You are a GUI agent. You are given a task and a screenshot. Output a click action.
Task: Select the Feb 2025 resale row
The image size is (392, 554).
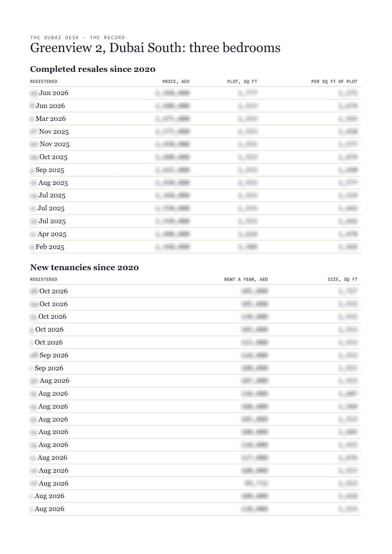(196, 247)
